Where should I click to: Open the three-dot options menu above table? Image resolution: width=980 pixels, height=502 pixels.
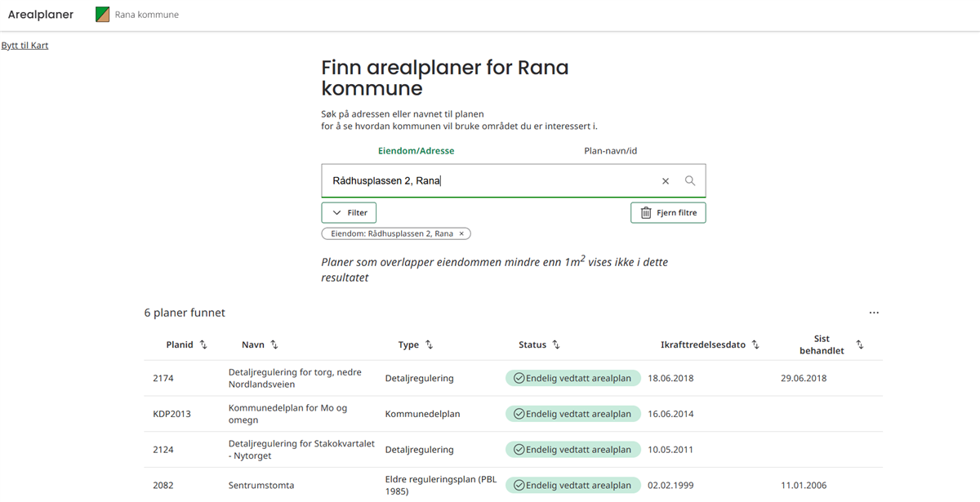point(874,313)
